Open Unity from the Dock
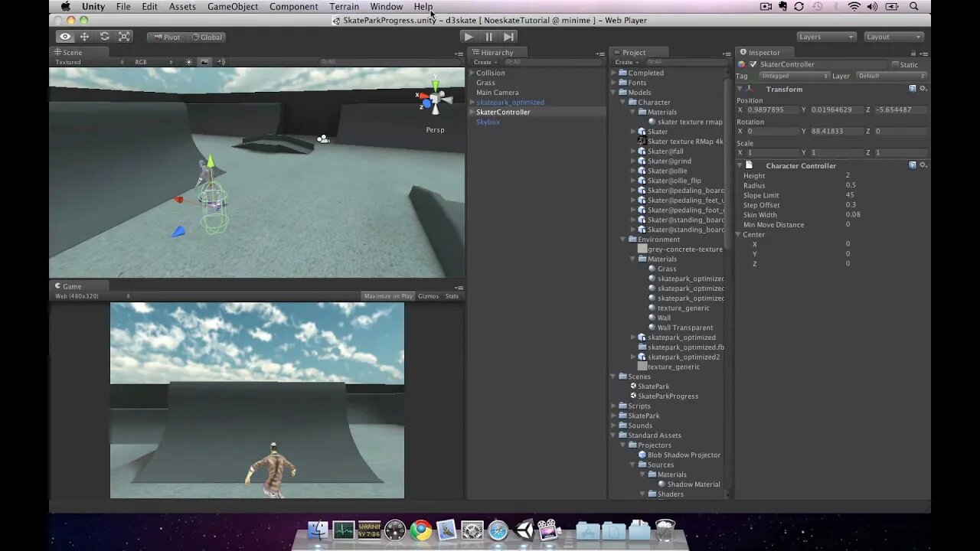This screenshot has height=551, width=980. (524, 530)
